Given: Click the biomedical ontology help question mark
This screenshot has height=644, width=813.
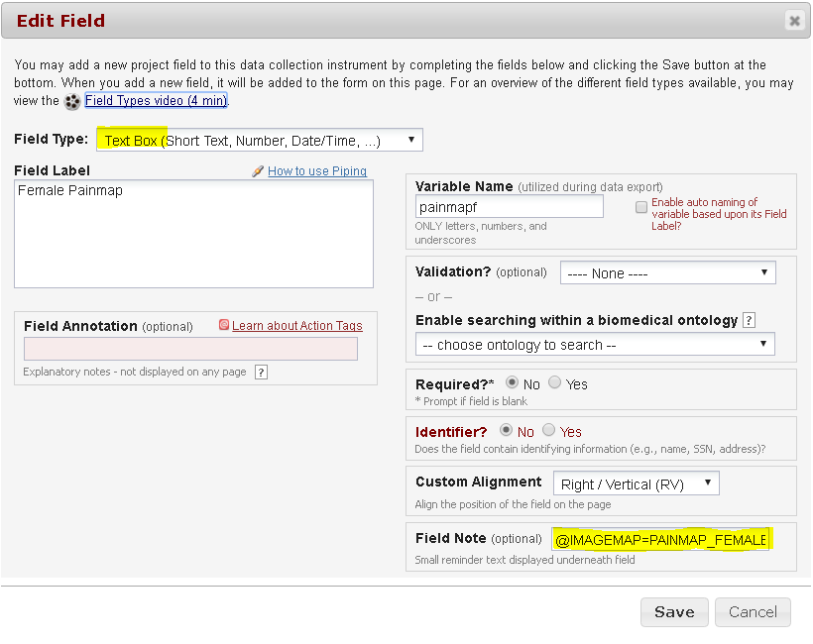Looking at the screenshot, I should pyautogui.click(x=749, y=320).
